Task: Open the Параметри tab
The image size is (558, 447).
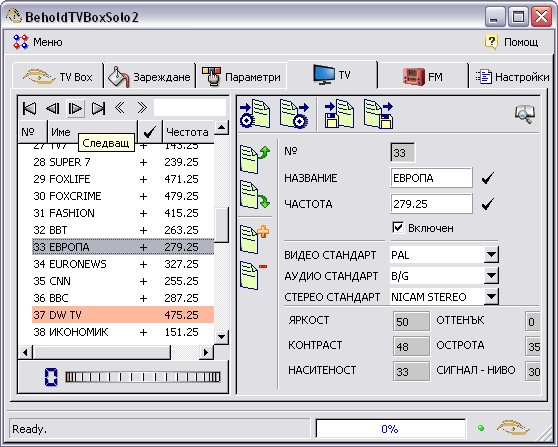Action: click(241, 76)
